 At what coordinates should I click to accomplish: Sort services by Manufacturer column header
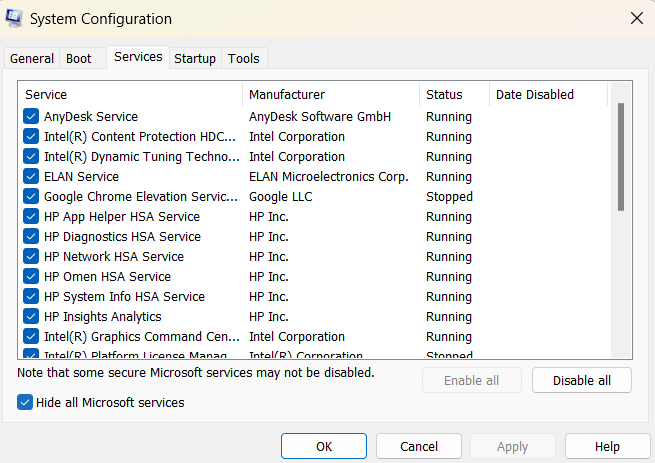(x=330, y=95)
